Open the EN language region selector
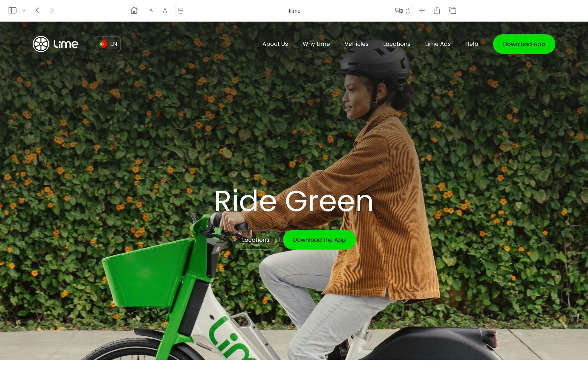 tap(108, 44)
